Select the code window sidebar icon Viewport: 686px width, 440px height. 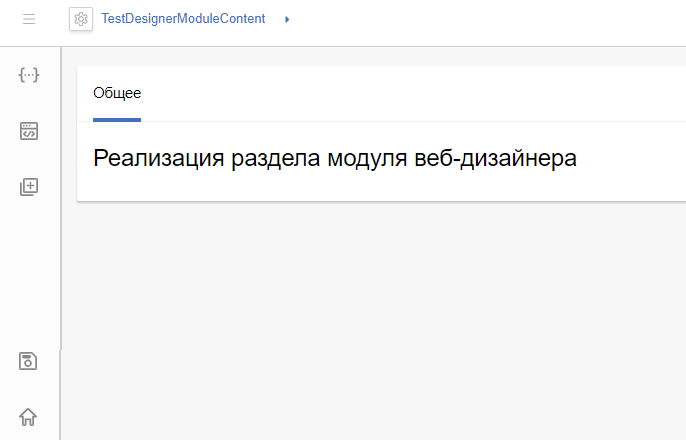coord(29,131)
